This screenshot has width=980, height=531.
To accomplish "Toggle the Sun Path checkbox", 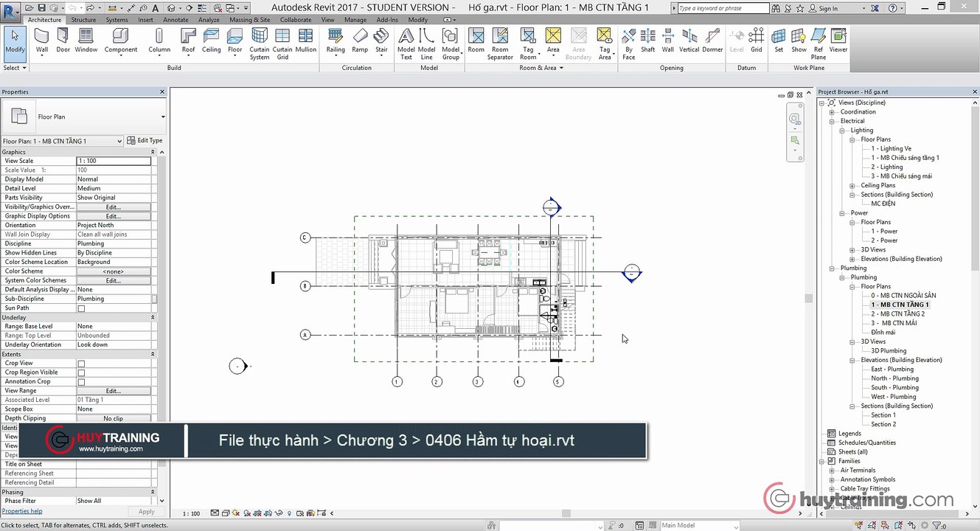I will point(81,308).
